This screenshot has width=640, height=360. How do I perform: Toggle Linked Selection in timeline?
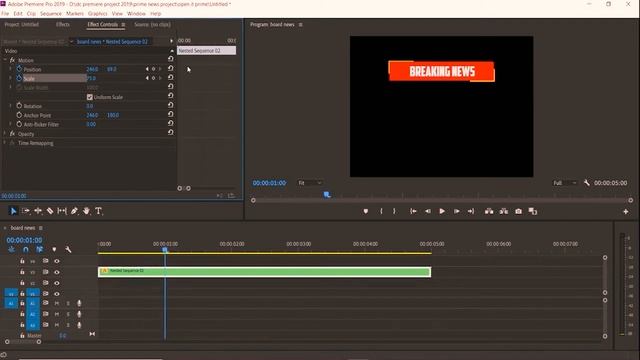(40, 249)
